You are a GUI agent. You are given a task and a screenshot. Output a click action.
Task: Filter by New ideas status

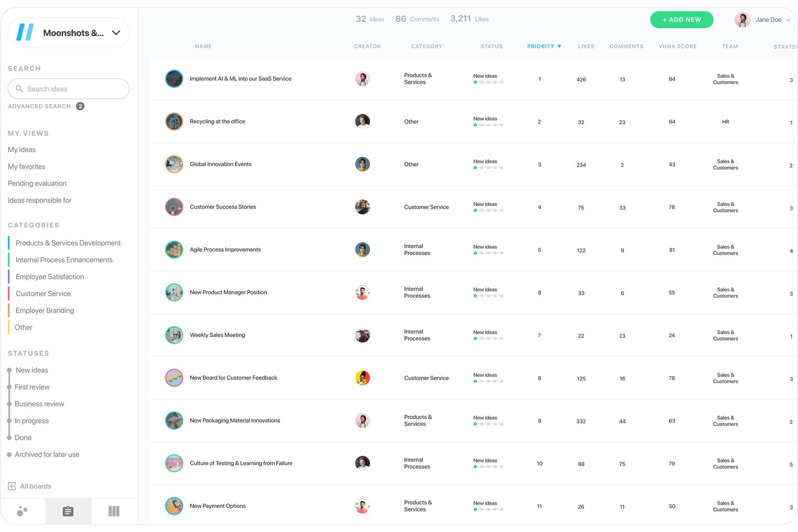point(32,370)
